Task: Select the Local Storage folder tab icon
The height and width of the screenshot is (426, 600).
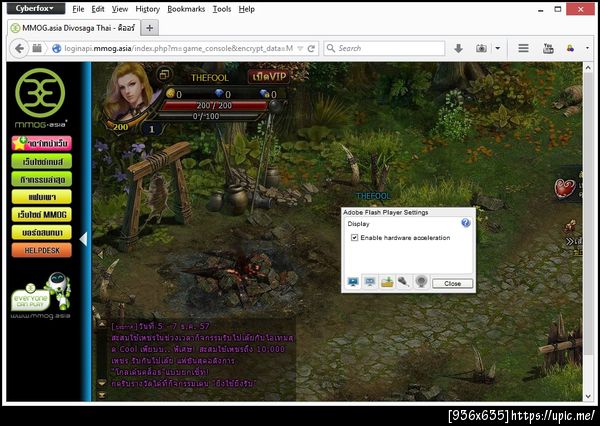Action: 387,282
